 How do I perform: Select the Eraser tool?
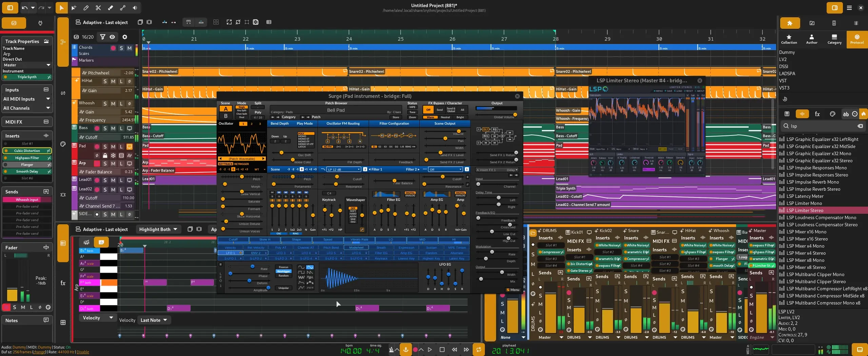[111, 8]
